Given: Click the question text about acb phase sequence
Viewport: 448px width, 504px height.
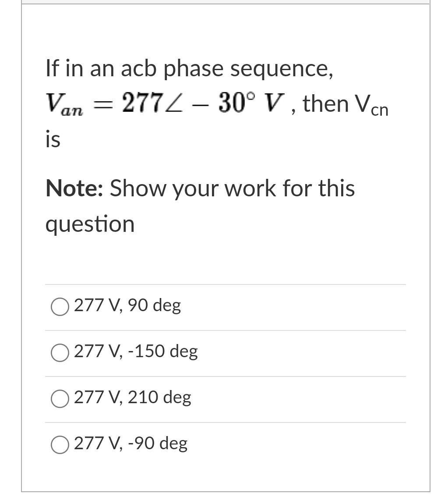Looking at the screenshot, I should click(189, 68).
